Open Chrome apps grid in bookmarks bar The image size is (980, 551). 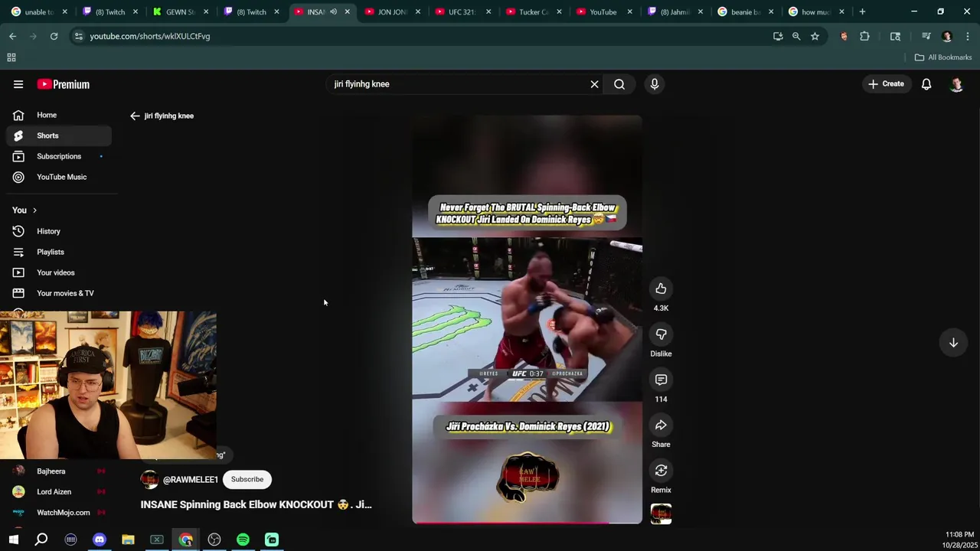[x=11, y=57]
